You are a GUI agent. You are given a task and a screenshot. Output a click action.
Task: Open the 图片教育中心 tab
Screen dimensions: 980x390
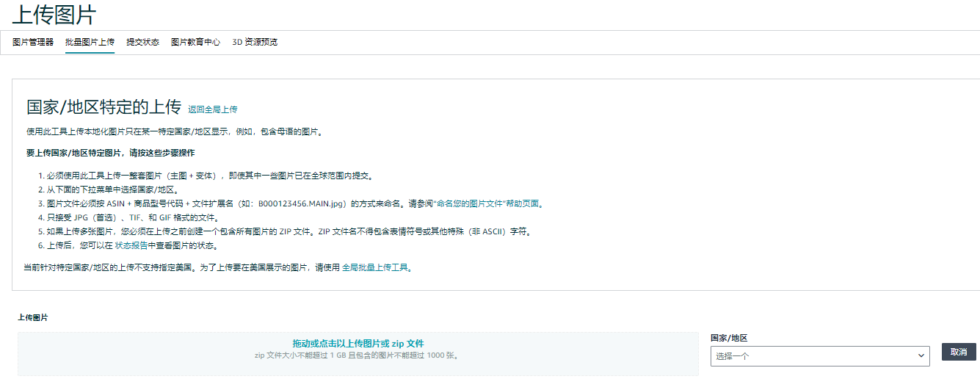(195, 43)
